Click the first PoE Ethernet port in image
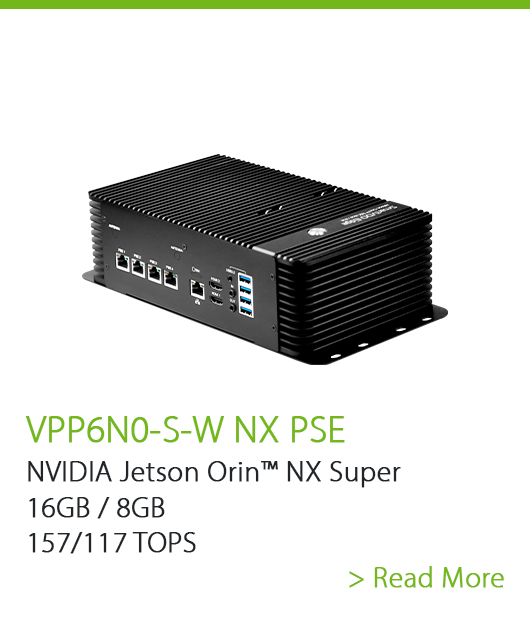 point(123,261)
